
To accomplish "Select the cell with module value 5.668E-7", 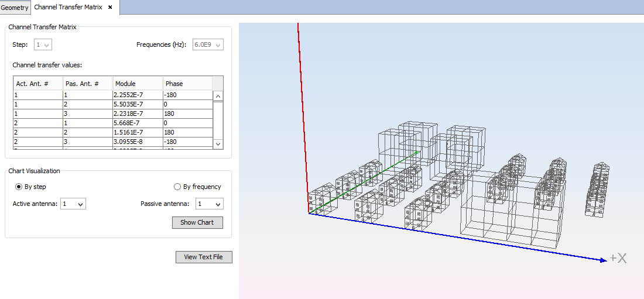I will [138, 123].
